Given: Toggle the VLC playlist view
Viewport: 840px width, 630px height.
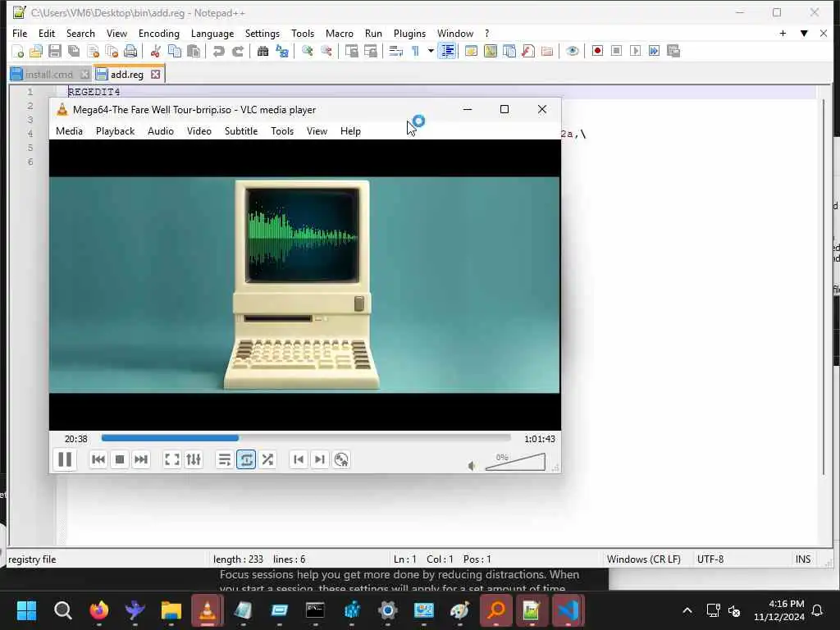Looking at the screenshot, I should tap(225, 459).
